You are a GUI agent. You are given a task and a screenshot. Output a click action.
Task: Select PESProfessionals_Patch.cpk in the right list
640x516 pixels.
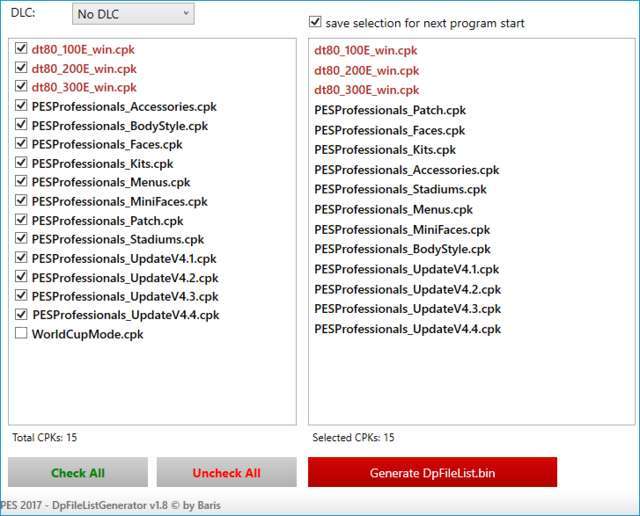click(x=390, y=110)
